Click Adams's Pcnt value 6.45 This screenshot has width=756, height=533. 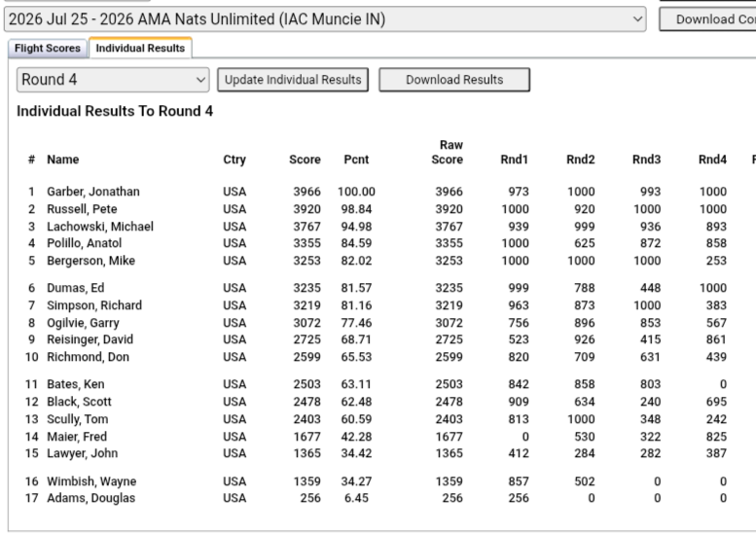pyautogui.click(x=356, y=498)
